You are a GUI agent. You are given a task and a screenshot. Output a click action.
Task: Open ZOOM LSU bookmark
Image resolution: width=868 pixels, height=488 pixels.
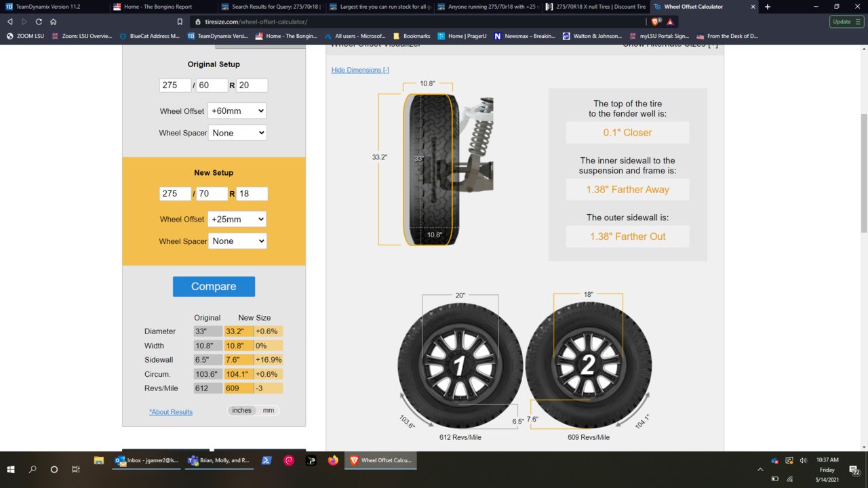(25, 36)
